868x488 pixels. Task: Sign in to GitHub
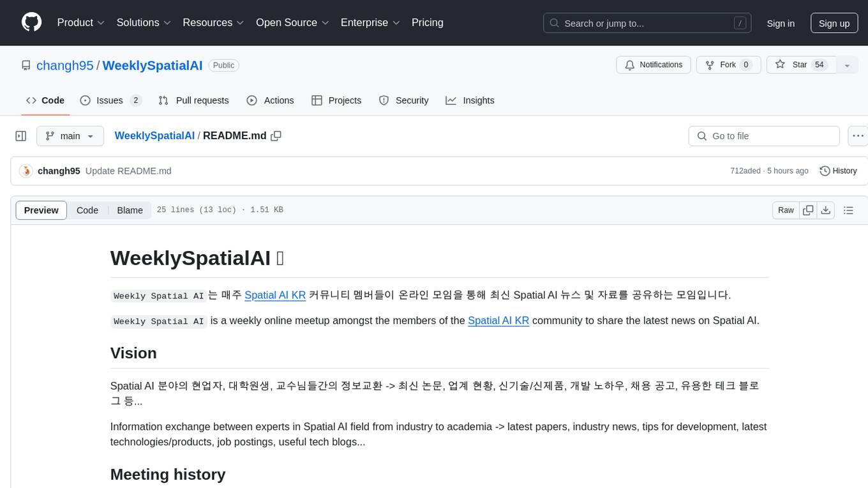point(781,23)
